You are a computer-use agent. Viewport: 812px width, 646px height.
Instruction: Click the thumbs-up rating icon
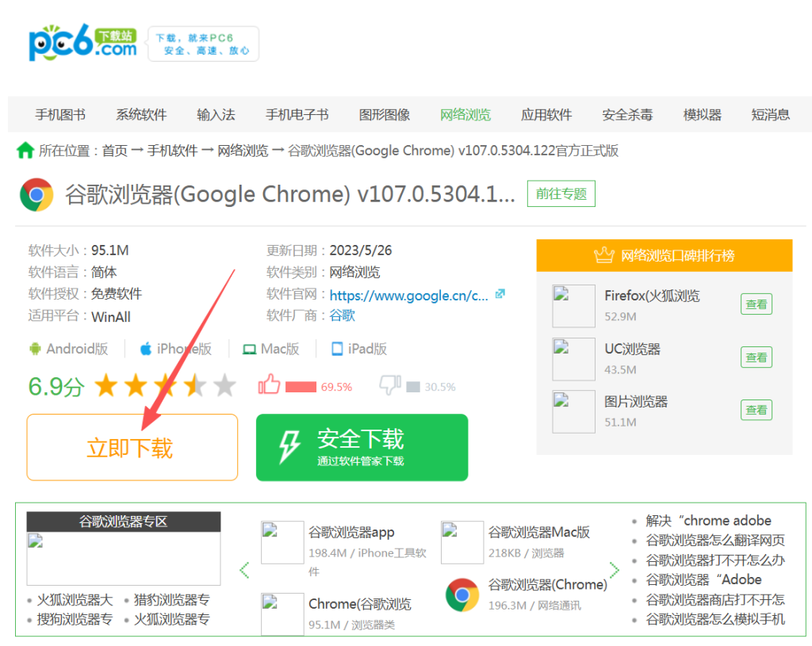[x=270, y=386]
